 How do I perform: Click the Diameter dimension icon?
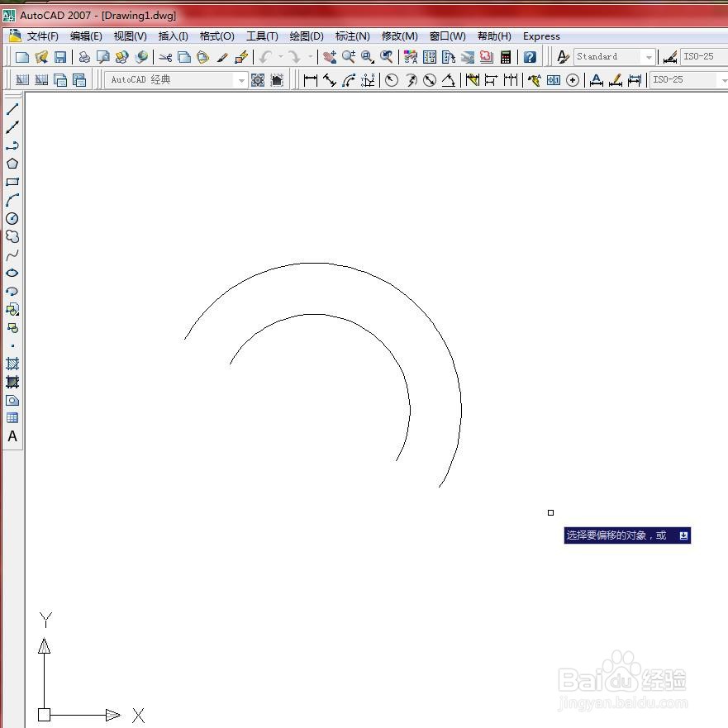click(430, 80)
